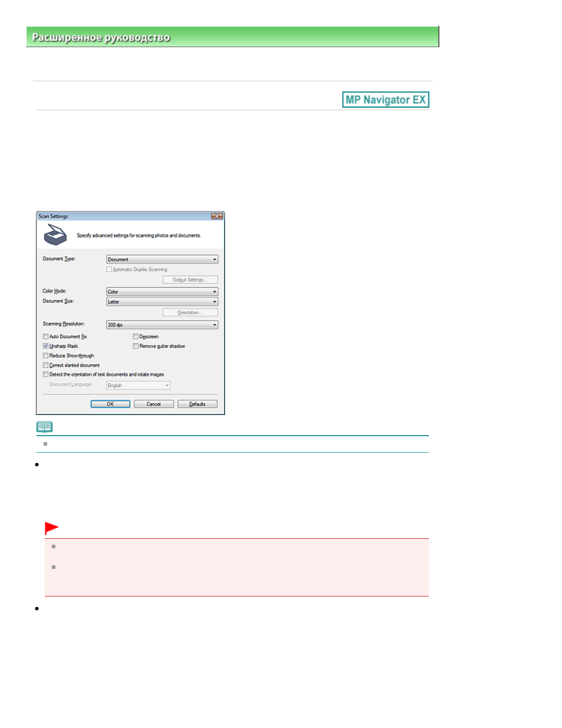Viewport: 562px width, 728px height.
Task: Expand the Document Size dropdown
Action: (x=162, y=302)
